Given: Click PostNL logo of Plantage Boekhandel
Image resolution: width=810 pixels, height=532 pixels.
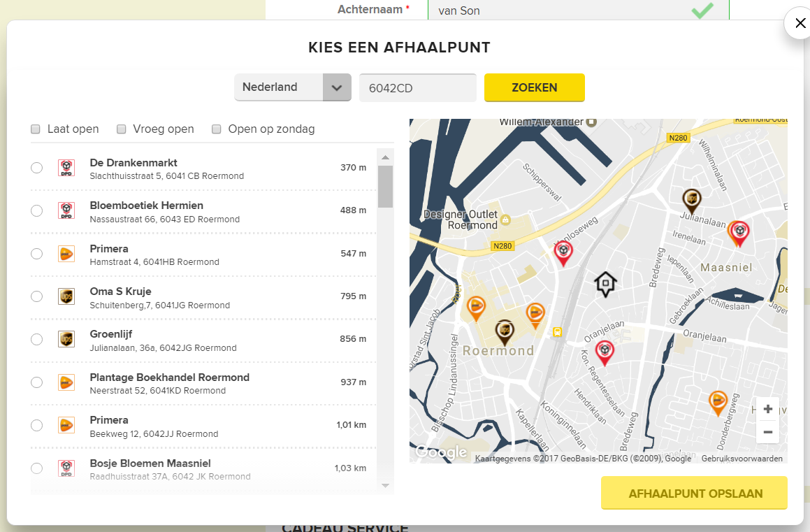Looking at the screenshot, I should [x=66, y=382].
